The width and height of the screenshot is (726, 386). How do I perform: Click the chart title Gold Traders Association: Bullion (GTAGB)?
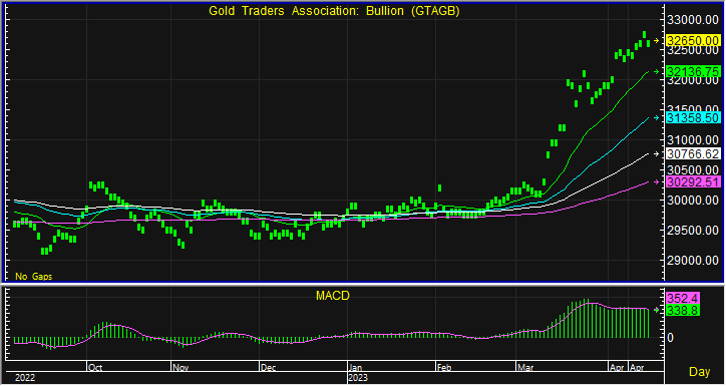tap(334, 12)
